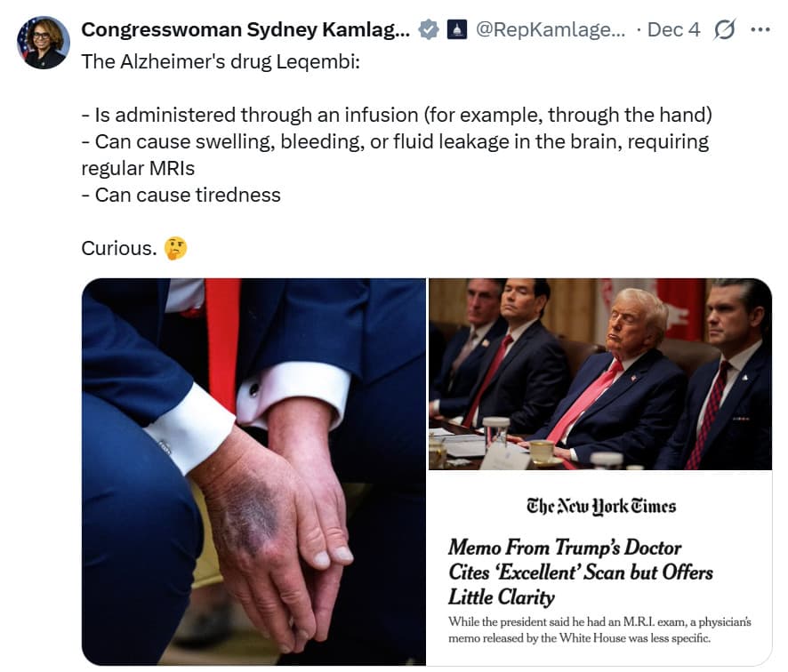Viewport: 788px width, 672px height.
Task: Open the bruised hands photo
Action: 253,472
